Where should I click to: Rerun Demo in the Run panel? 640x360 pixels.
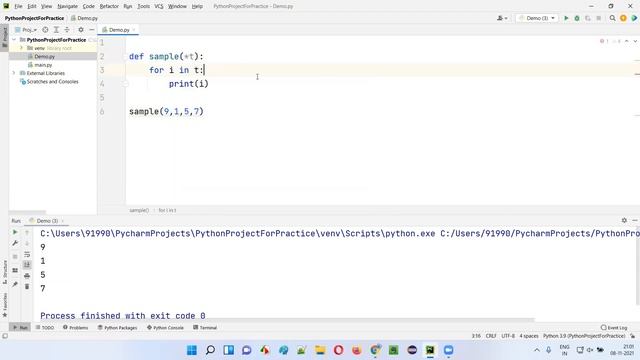click(15, 232)
